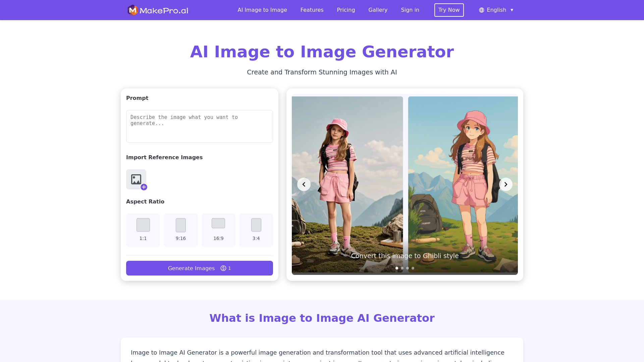Click the dropdown arrow beside English
Viewport: 644px width, 362px height.
pyautogui.click(x=512, y=10)
